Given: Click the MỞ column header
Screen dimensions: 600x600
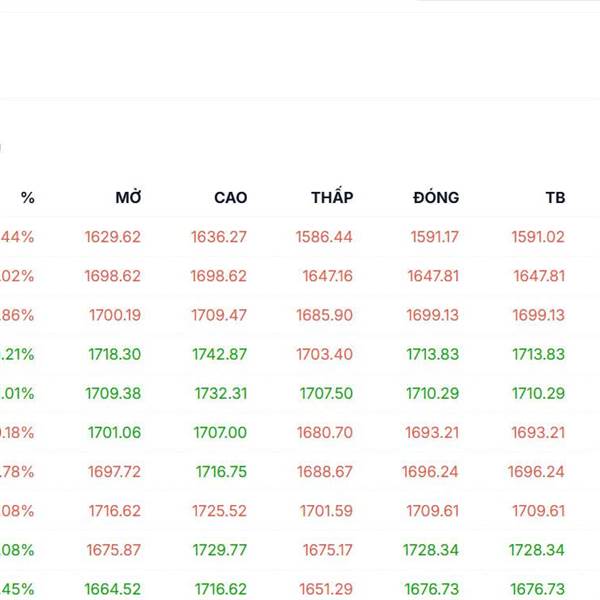Looking at the screenshot, I should pos(128,198).
